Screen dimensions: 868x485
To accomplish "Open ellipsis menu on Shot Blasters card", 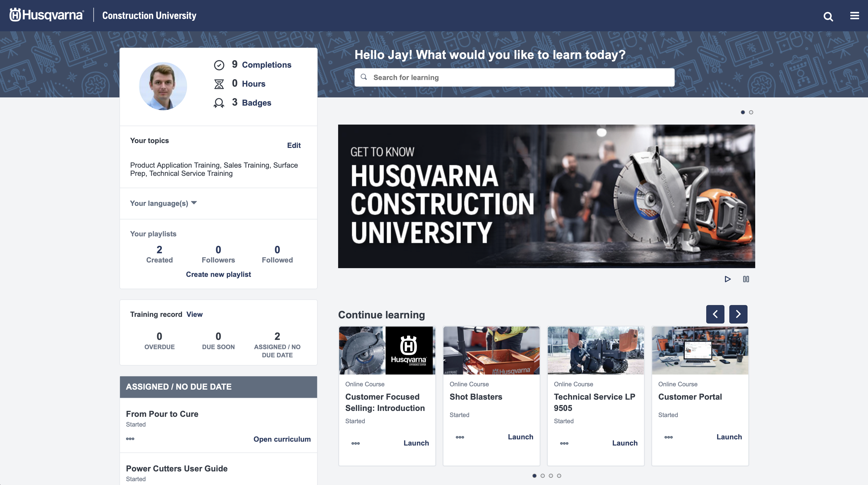I will pyautogui.click(x=460, y=437).
